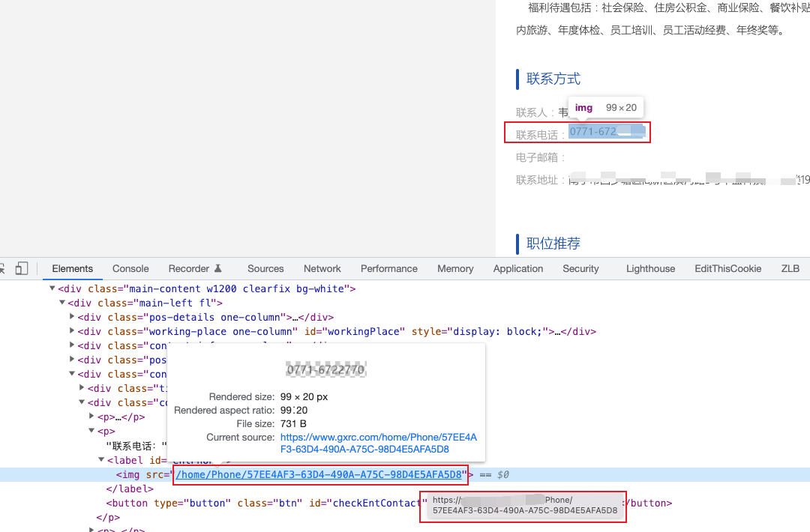Click the 电子邮箱 label
The height and width of the screenshot is (532, 810).
coord(541,157)
